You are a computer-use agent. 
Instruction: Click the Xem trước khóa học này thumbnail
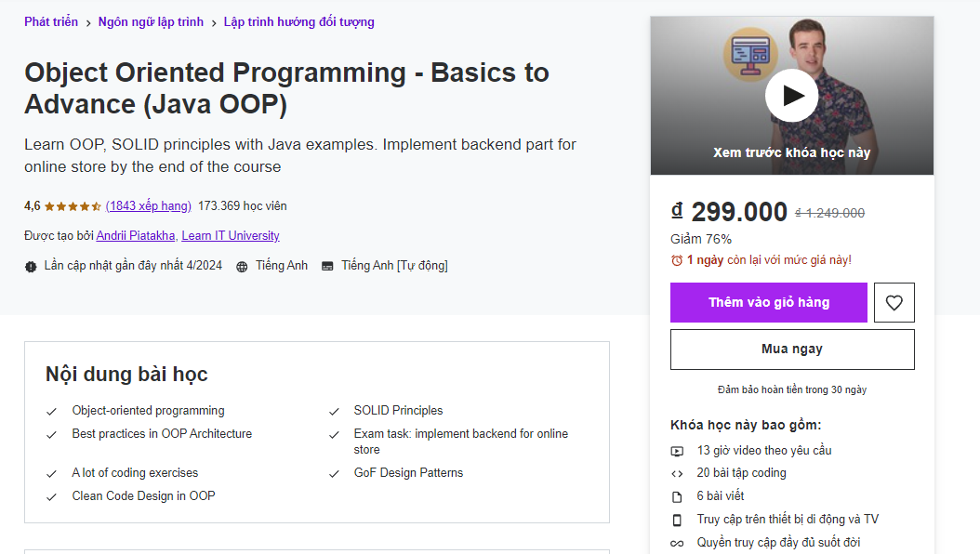[x=791, y=152]
